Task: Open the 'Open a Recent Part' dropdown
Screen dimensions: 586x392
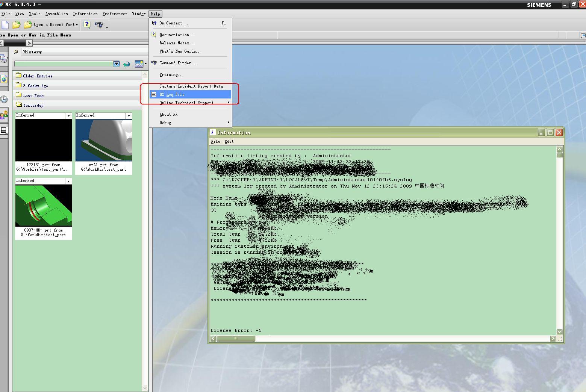Action: pyautogui.click(x=51, y=25)
